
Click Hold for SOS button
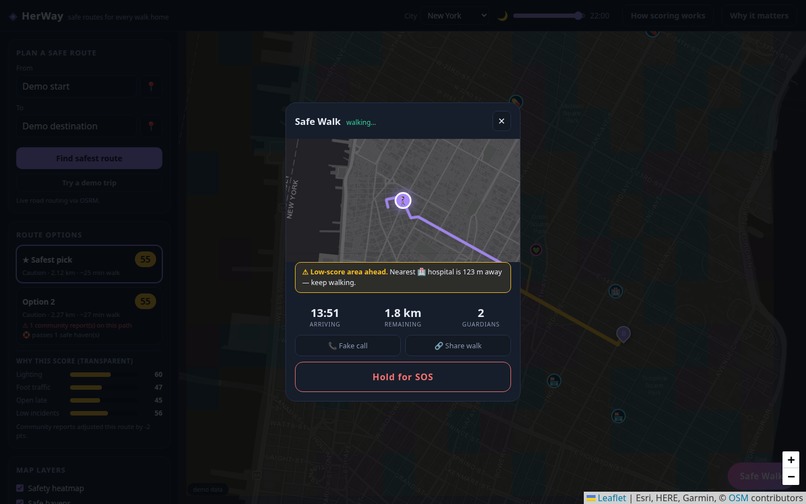pos(402,377)
